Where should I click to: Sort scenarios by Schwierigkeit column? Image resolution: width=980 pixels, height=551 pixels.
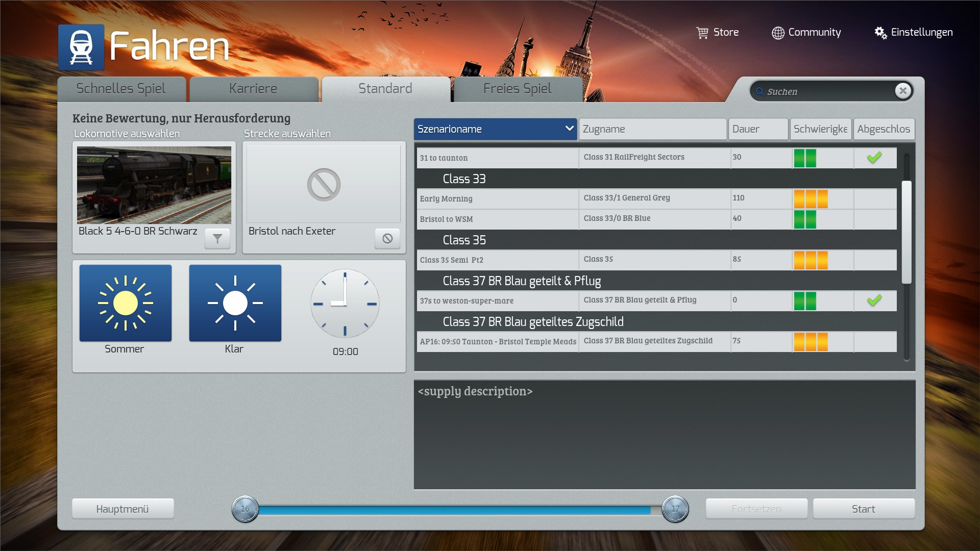(820, 129)
